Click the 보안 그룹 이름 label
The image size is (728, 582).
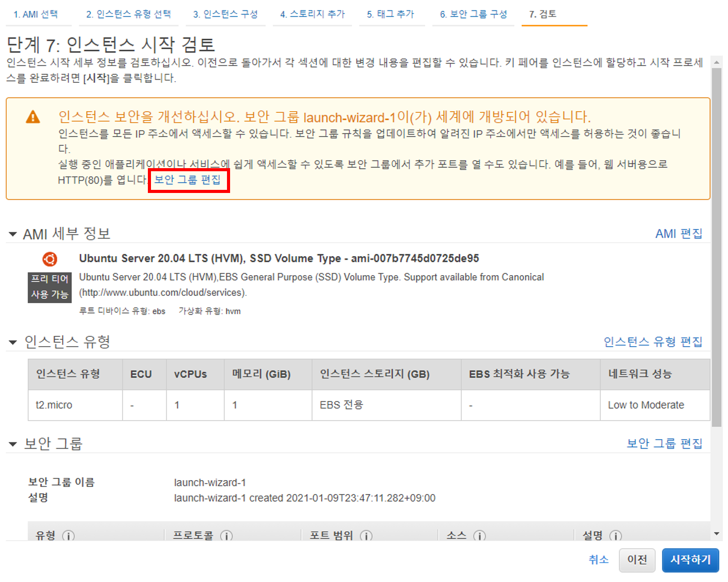click(x=62, y=482)
